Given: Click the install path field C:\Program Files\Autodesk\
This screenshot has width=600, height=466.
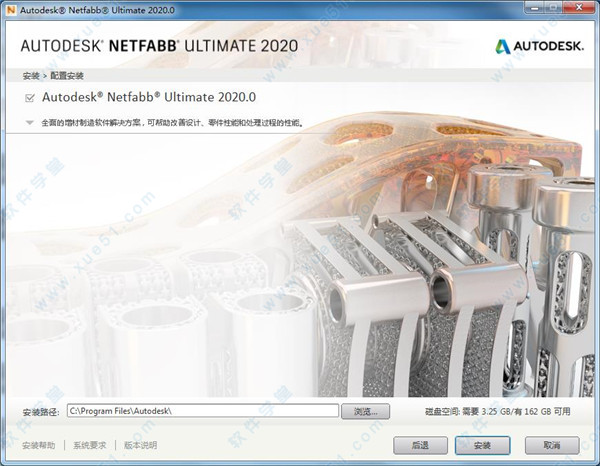Looking at the screenshot, I should click(x=203, y=410).
